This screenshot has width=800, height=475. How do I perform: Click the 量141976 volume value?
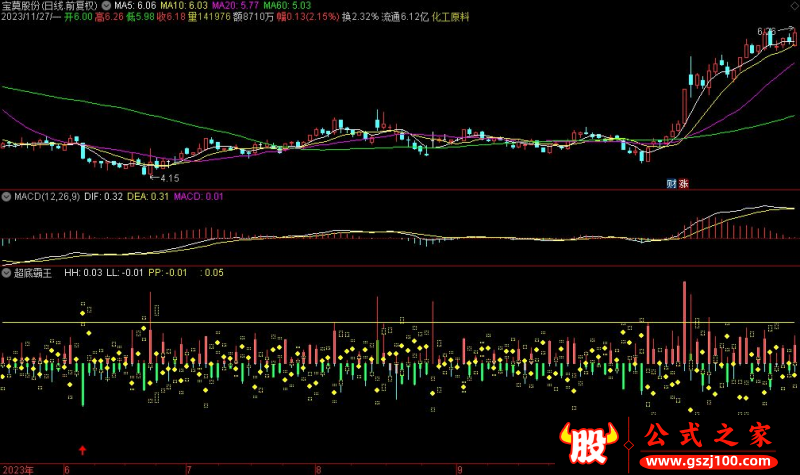point(209,17)
